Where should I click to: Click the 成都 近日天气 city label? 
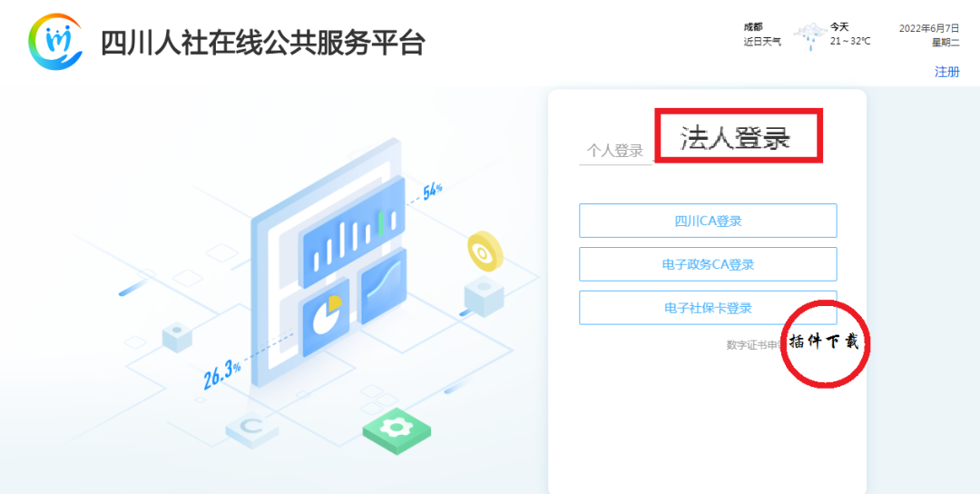click(x=761, y=35)
